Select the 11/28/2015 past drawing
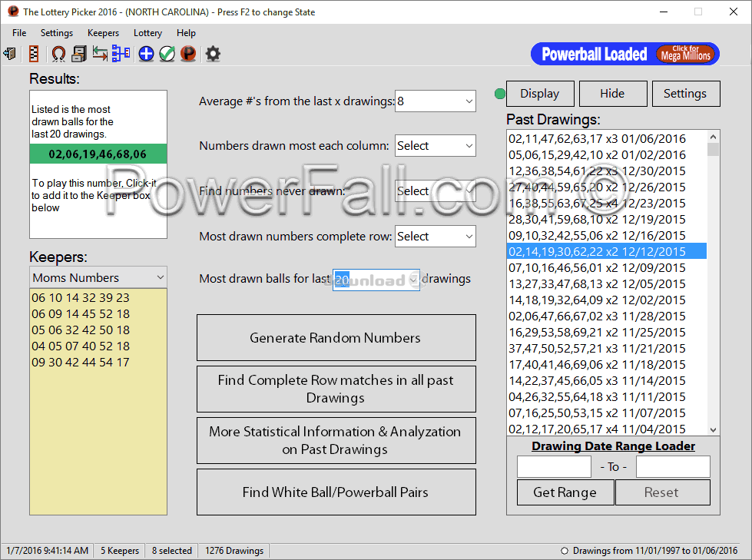Viewport: 752px width, 560px height. (607, 316)
